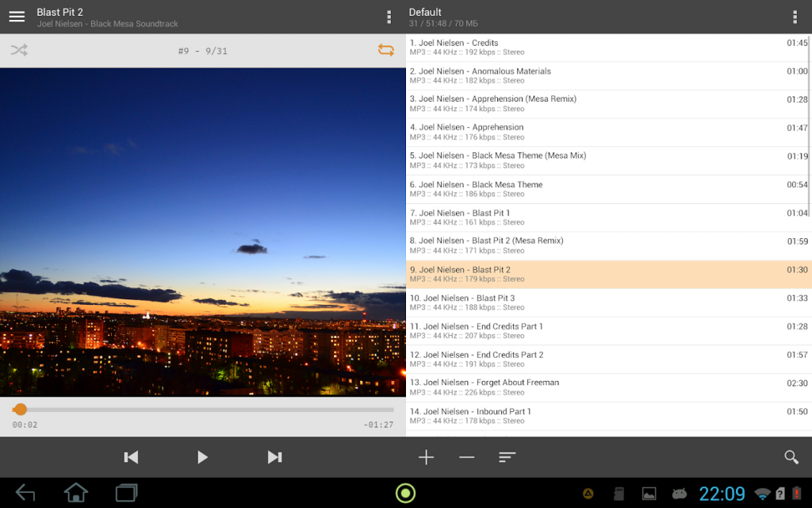Add tracks using the plus icon
This screenshot has width=812, height=508.
427,457
